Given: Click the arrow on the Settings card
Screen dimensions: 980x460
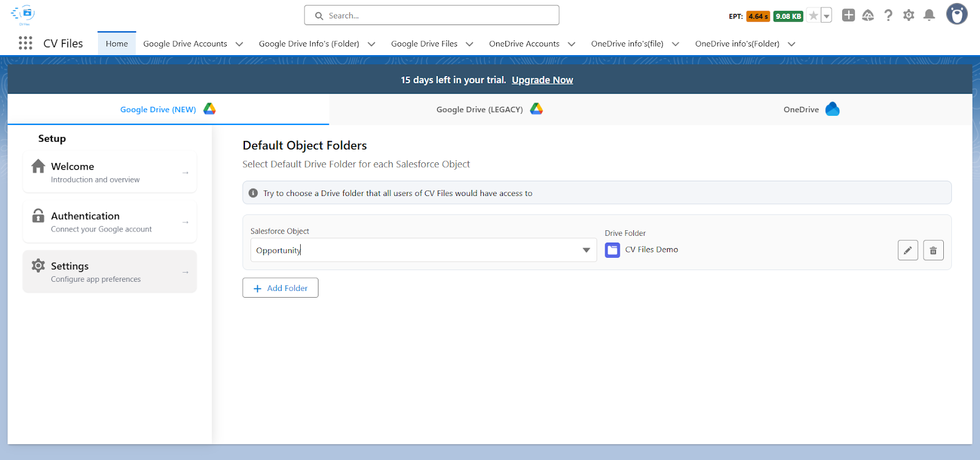Looking at the screenshot, I should pyautogui.click(x=185, y=272).
